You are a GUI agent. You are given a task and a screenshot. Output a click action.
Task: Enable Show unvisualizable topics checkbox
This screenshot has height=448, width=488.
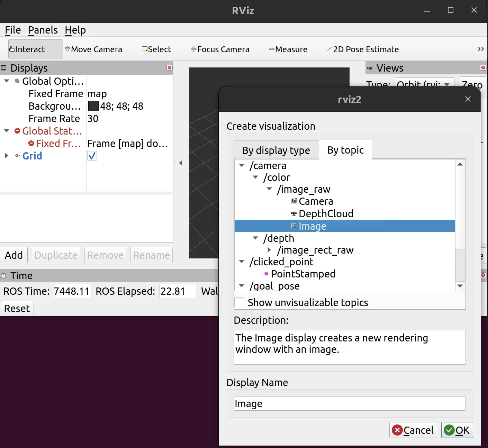pyautogui.click(x=239, y=302)
